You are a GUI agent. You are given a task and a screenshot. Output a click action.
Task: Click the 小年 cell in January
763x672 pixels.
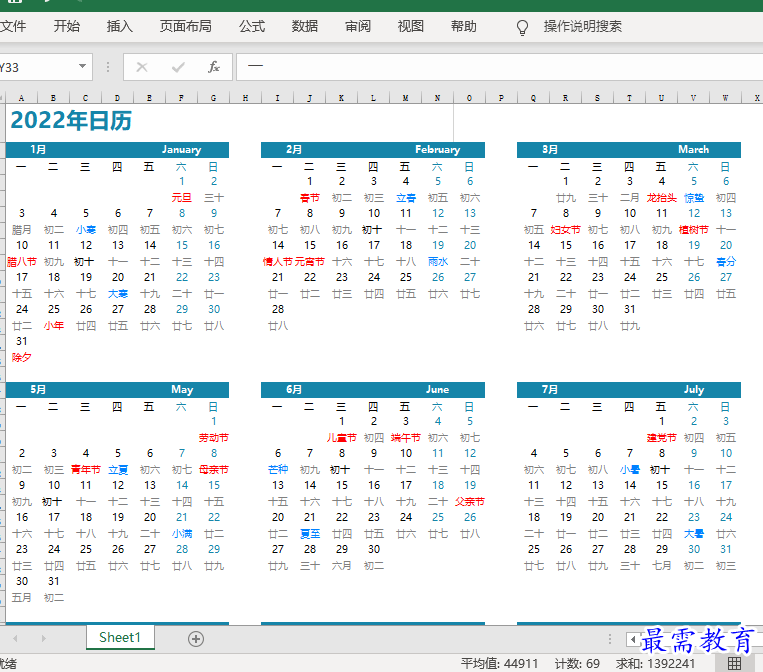pyautogui.click(x=54, y=326)
